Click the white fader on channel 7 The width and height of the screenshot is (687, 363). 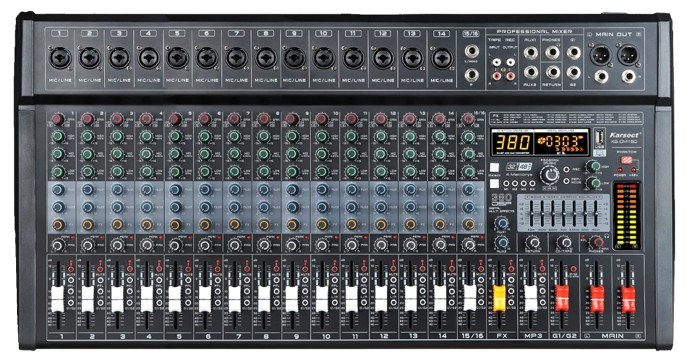pyautogui.click(x=235, y=298)
